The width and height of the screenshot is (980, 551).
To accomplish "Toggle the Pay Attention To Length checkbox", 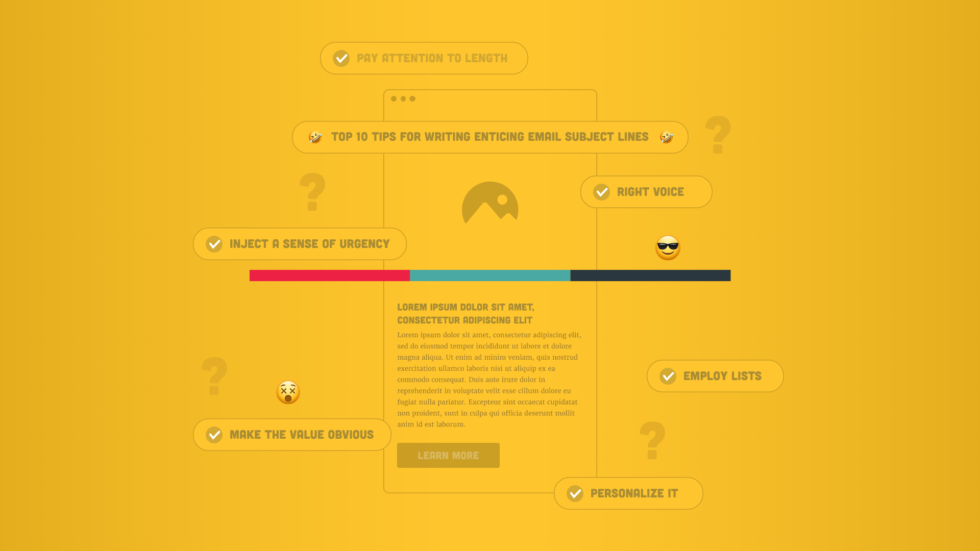I will 340,58.
